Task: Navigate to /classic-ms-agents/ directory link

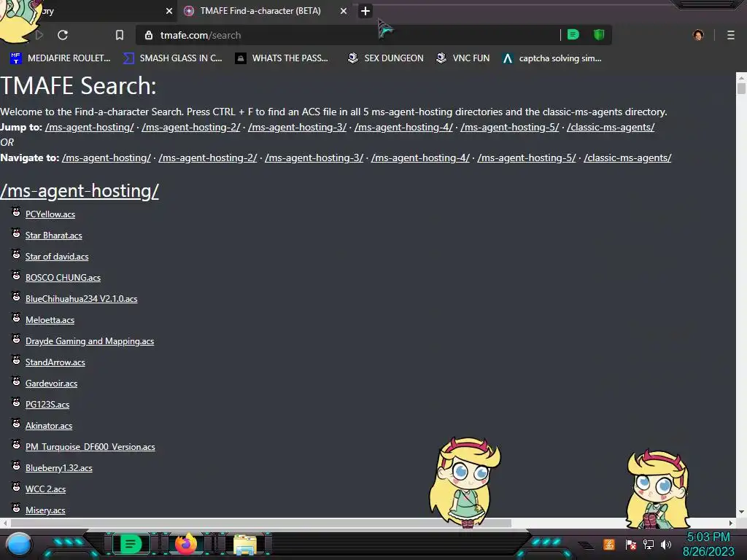Action: point(627,157)
